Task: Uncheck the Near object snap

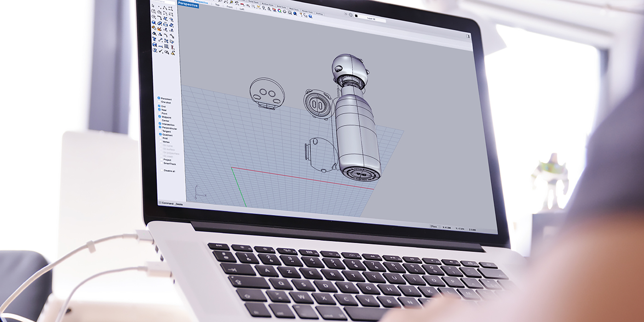Action: point(159,109)
